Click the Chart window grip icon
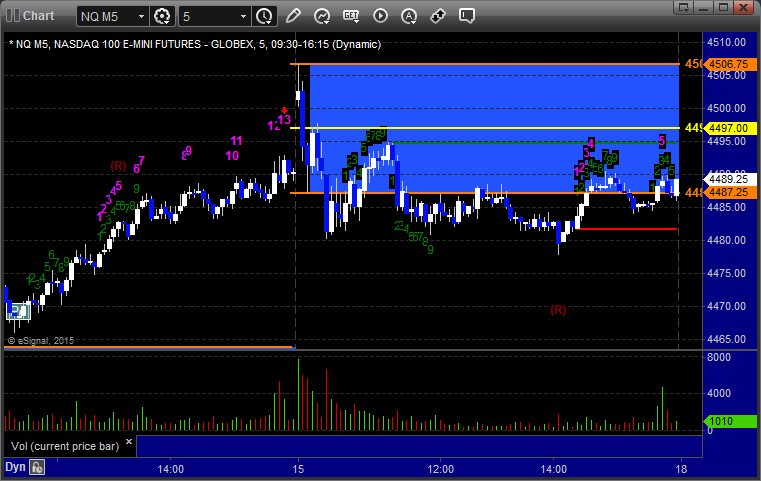The width and height of the screenshot is (761, 481). pyautogui.click(x=13, y=16)
